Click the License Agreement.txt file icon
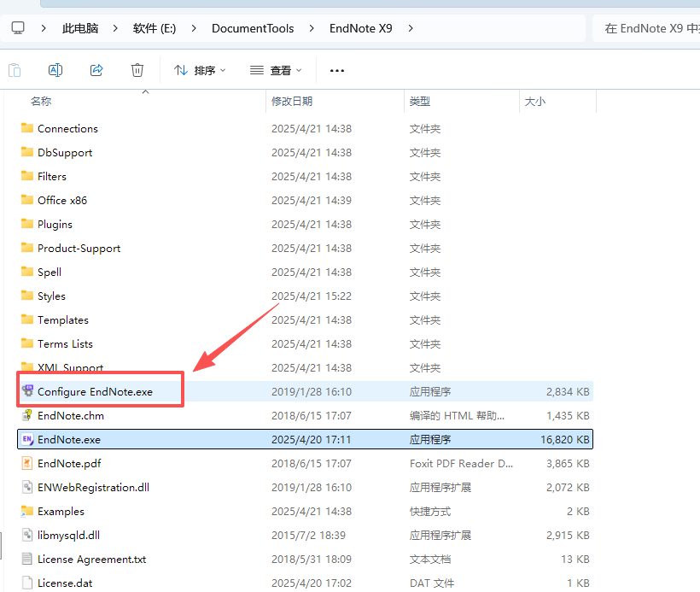Screen dimensions: 700x592 tap(27, 559)
